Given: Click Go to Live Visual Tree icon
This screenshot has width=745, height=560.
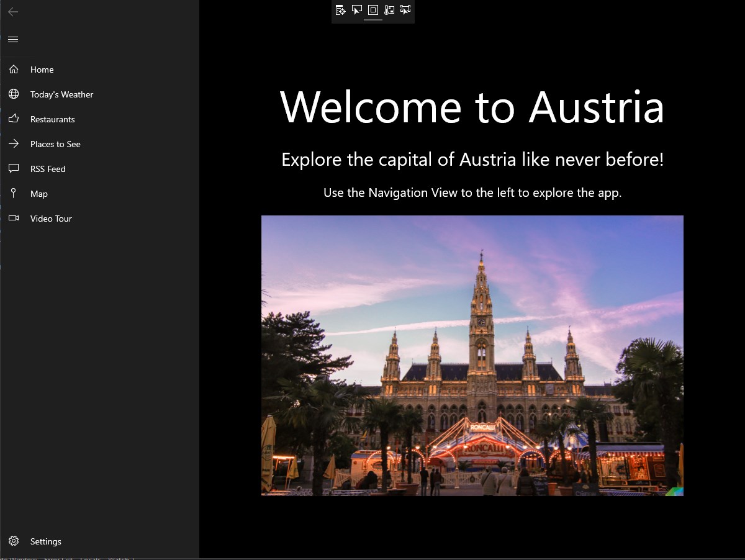Looking at the screenshot, I should [340, 9].
